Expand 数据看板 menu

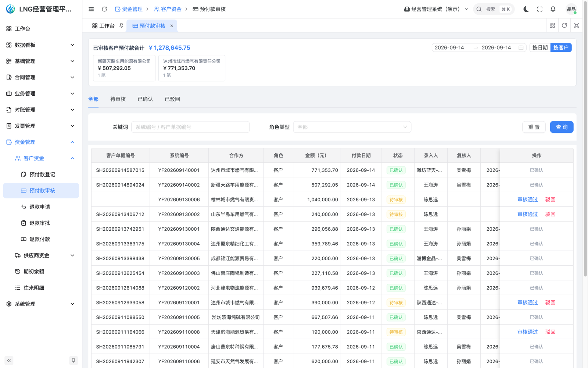[41, 45]
